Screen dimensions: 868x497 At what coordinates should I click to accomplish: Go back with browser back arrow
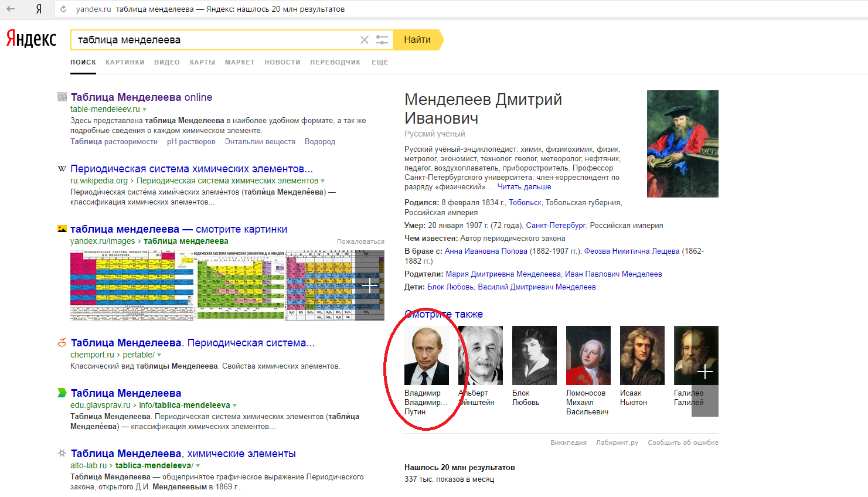click(11, 9)
